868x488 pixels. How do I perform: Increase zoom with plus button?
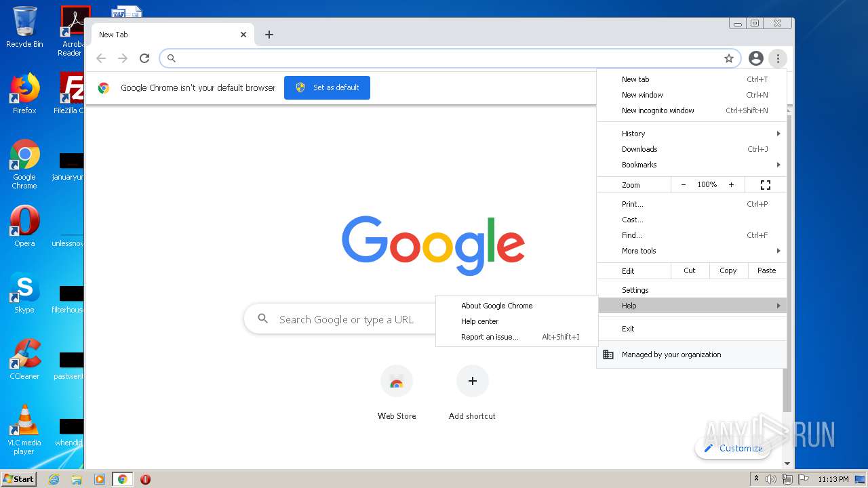point(731,185)
